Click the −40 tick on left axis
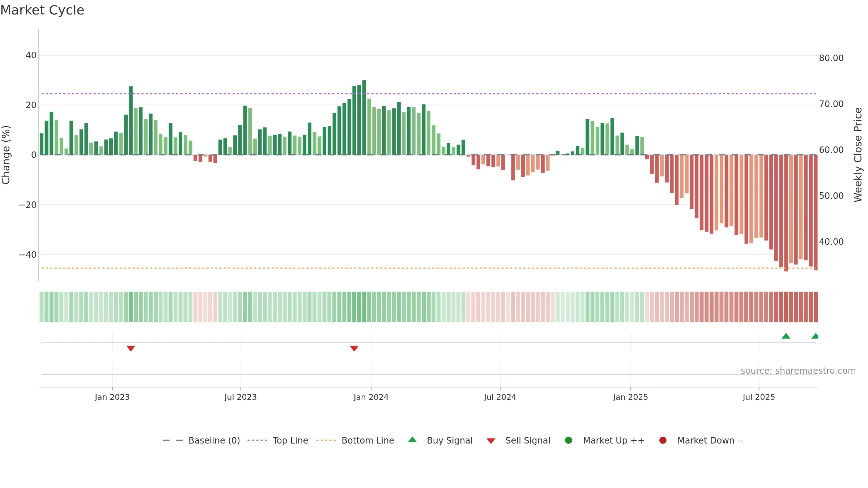 pyautogui.click(x=28, y=255)
